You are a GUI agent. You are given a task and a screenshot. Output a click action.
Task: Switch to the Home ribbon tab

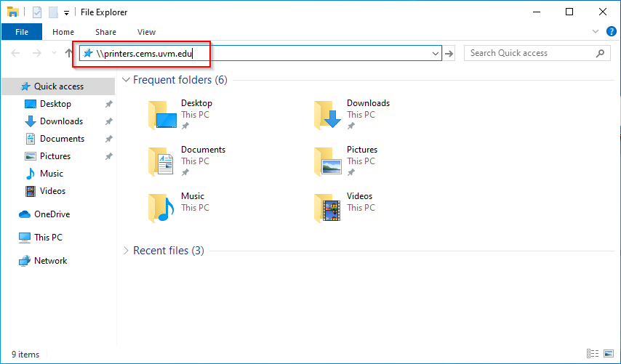pos(63,32)
